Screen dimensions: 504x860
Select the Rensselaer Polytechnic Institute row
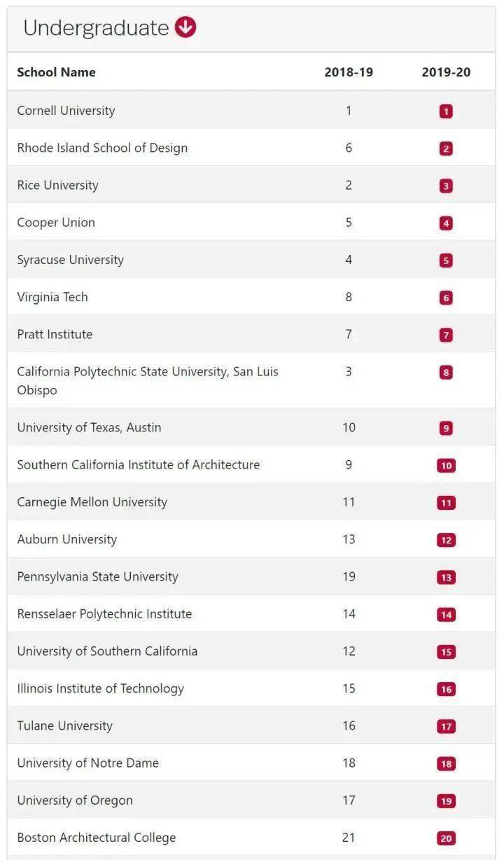[x=104, y=614]
